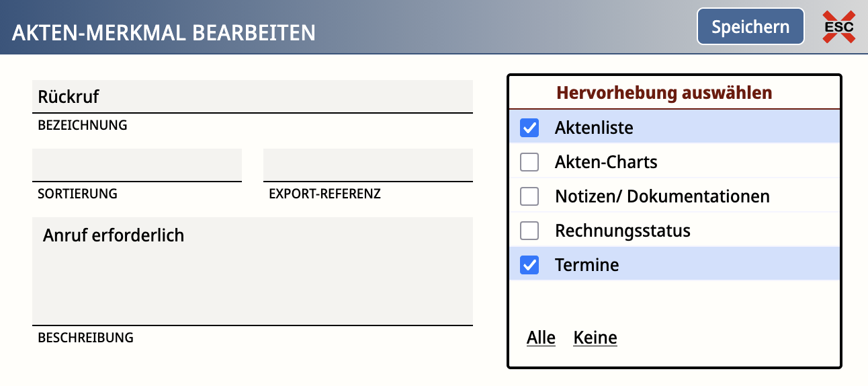
Task: Click the Akten-Charts row label
Action: point(606,162)
